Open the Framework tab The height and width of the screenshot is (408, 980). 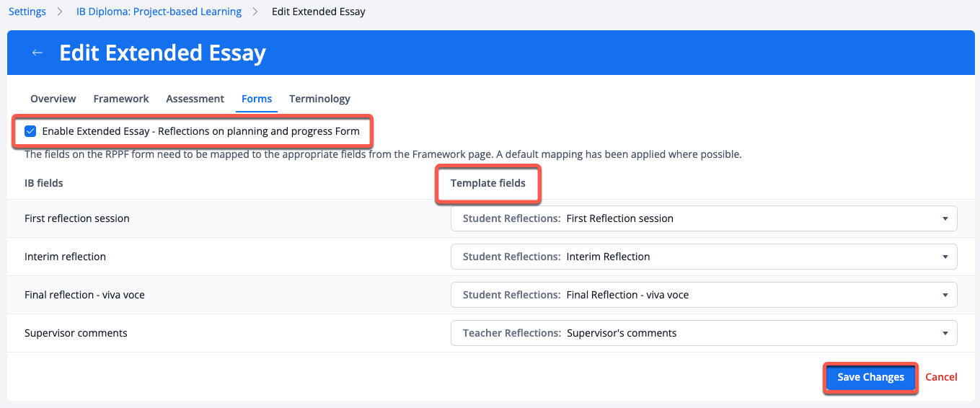pyautogui.click(x=121, y=99)
